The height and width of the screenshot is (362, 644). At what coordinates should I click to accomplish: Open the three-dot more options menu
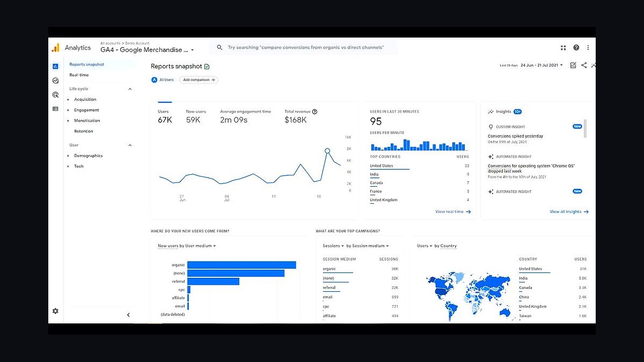588,48
